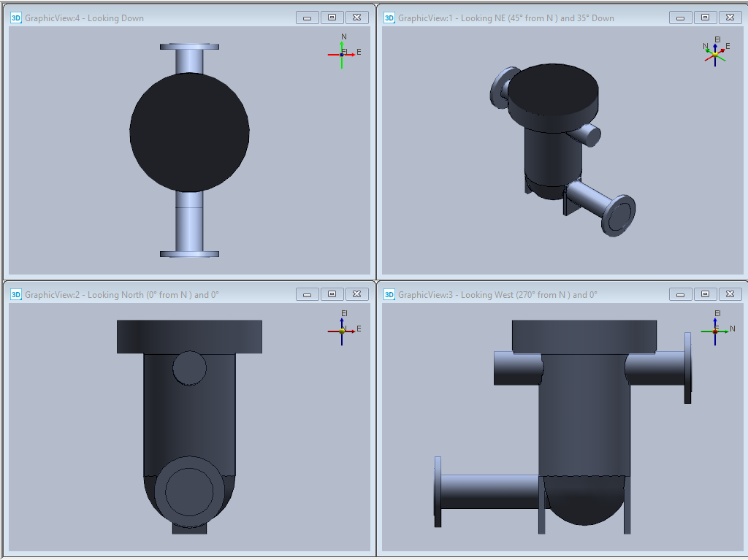Select the title 'GraphicView:1 - Looking NE (45° from N) and 35° Down'
748x560 pixels.
(x=506, y=18)
